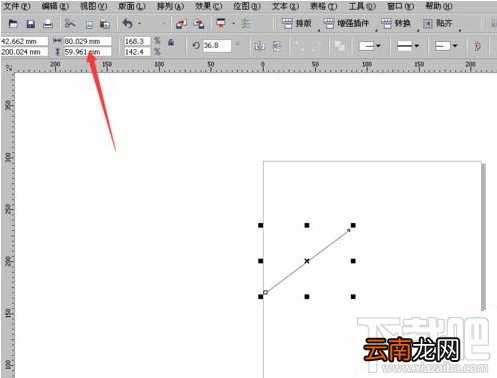Viewport: 497px width, 378px height.
Task: Toggle the lock ratio padlock icon
Action: tap(171, 42)
